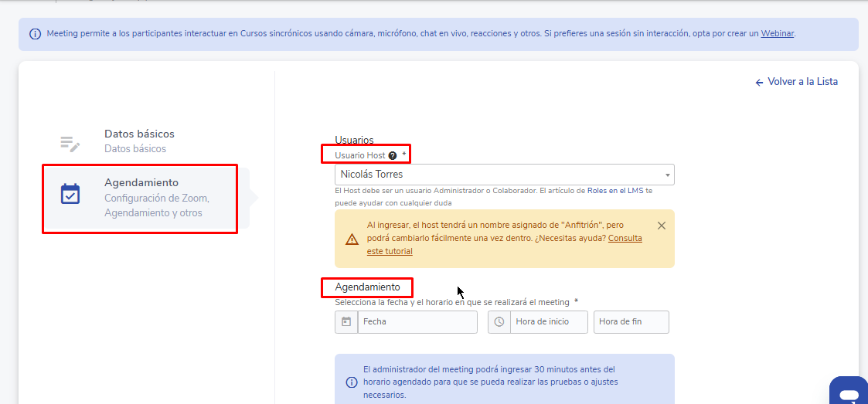Go back via Volver a la Lista
This screenshot has height=404, width=868.
pyautogui.click(x=796, y=82)
